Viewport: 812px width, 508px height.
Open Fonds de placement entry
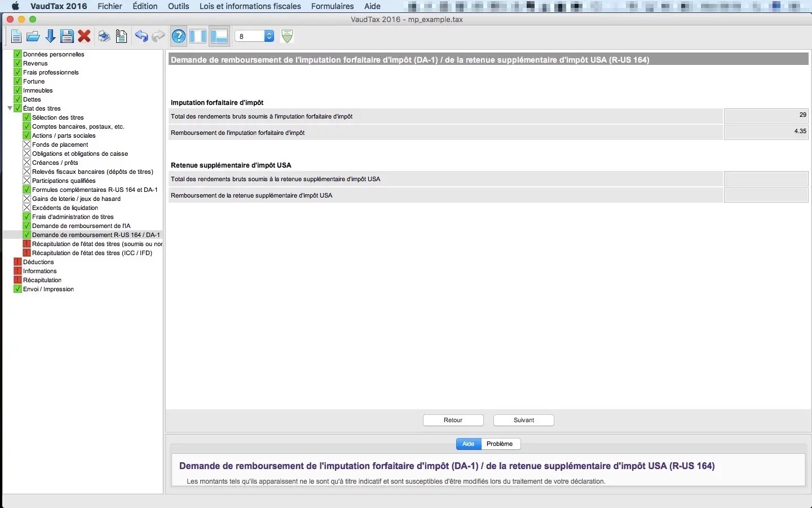tap(60, 144)
